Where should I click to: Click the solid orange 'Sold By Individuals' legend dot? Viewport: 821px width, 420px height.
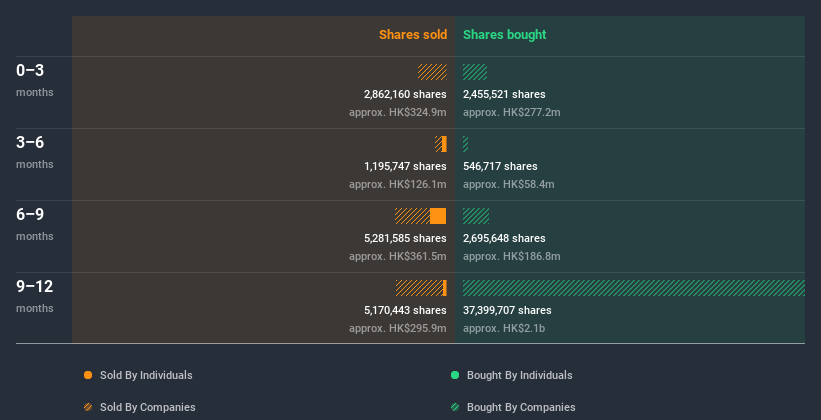click(88, 375)
